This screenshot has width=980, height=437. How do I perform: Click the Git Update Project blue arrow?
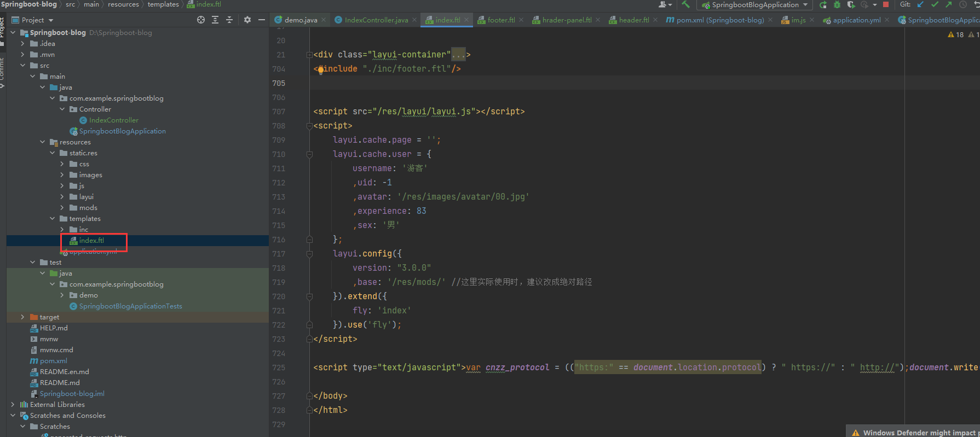click(x=920, y=4)
